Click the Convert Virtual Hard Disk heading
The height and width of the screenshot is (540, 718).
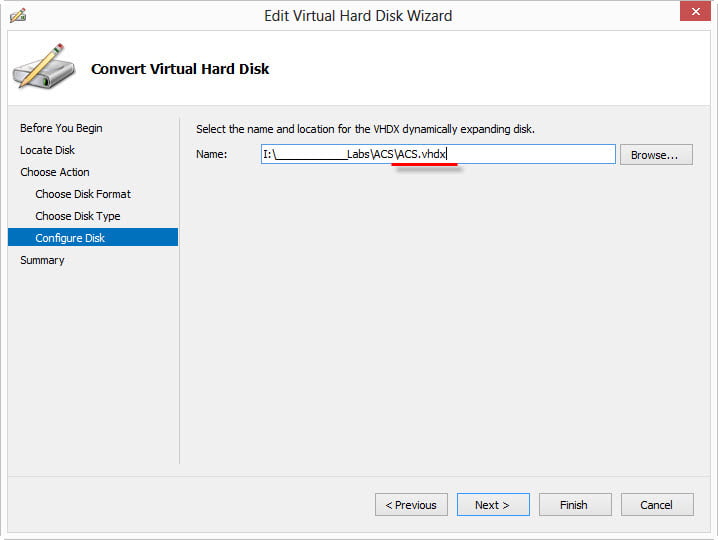tap(180, 69)
